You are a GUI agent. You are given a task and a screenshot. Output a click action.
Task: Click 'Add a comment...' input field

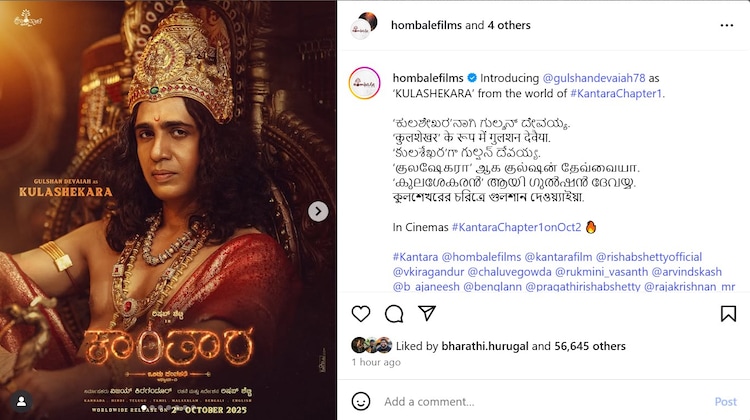(540, 401)
